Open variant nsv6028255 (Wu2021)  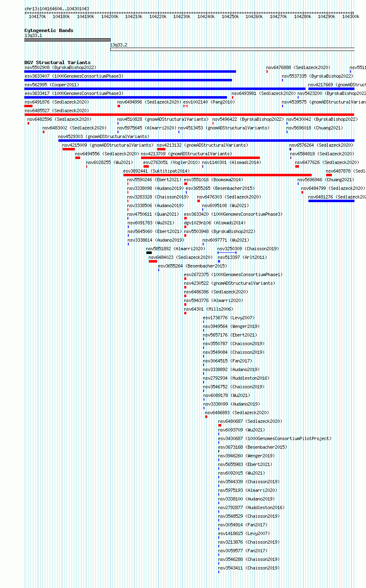[x=87, y=166]
